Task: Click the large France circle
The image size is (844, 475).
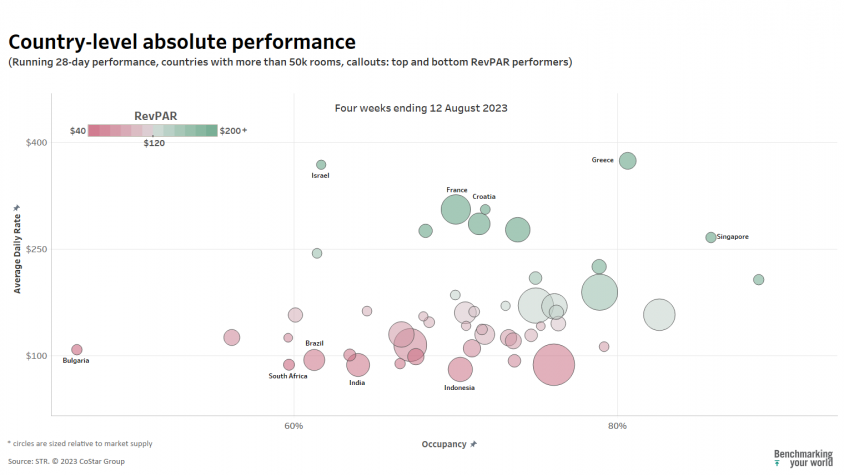Action: pos(456,209)
